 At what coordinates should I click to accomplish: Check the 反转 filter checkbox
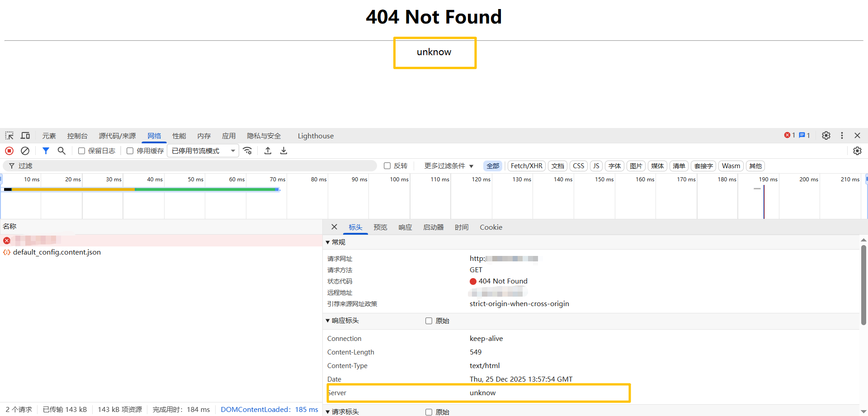tap(387, 166)
